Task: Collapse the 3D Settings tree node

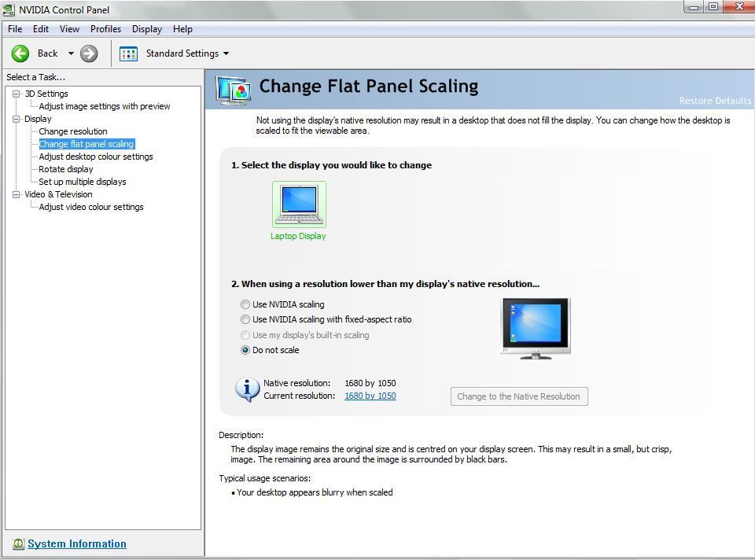Action: pyautogui.click(x=17, y=94)
